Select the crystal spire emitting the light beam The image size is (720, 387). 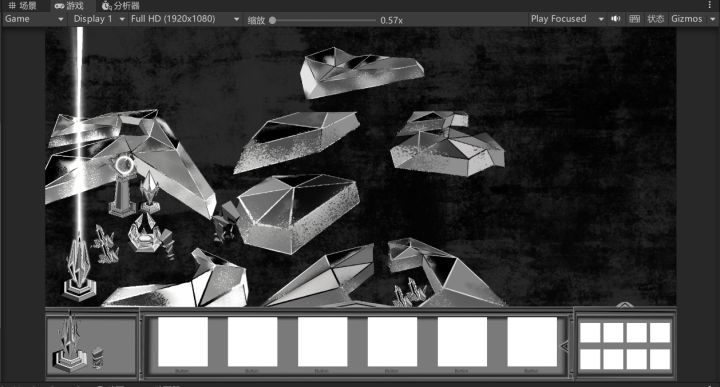click(79, 269)
